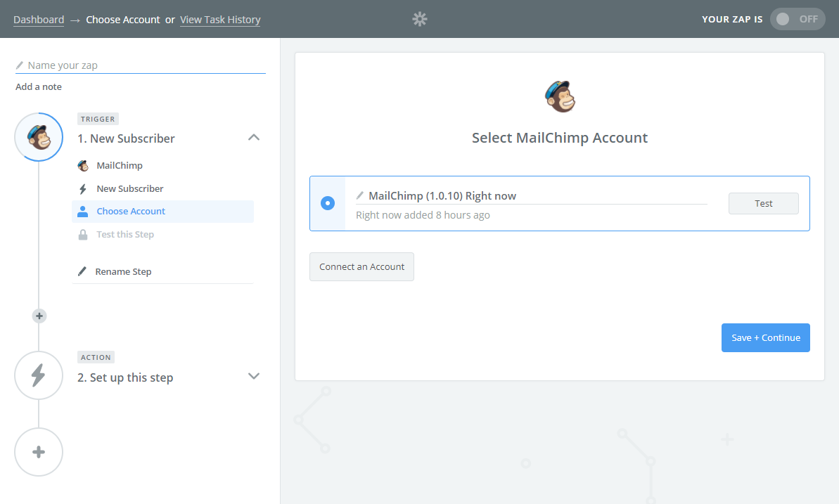Click the Zapier logo in header
The height and width of the screenshot is (504, 839).
tap(420, 19)
